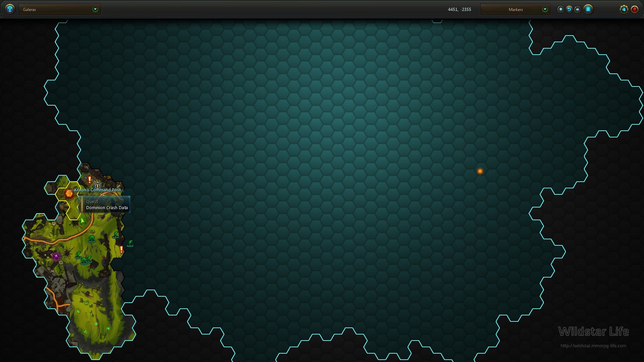Click the leaf node outside map's east edge
The width and height of the screenshot is (644, 362).
point(130,243)
